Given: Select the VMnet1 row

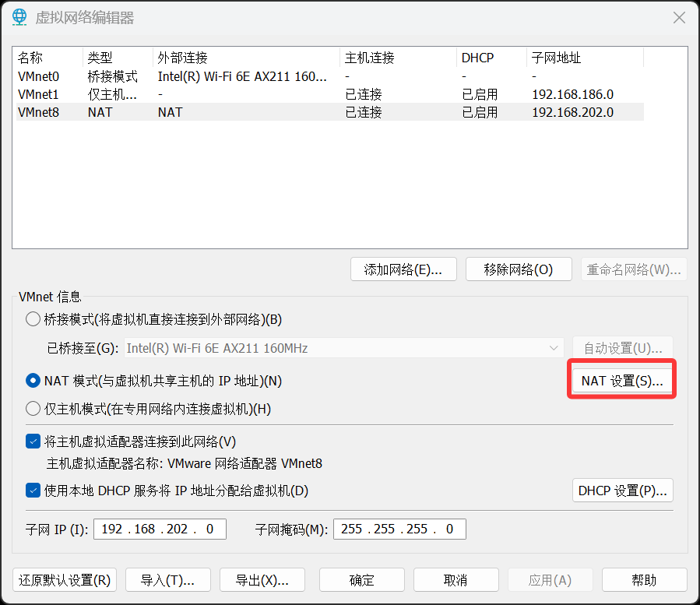Looking at the screenshot, I should click(330, 94).
